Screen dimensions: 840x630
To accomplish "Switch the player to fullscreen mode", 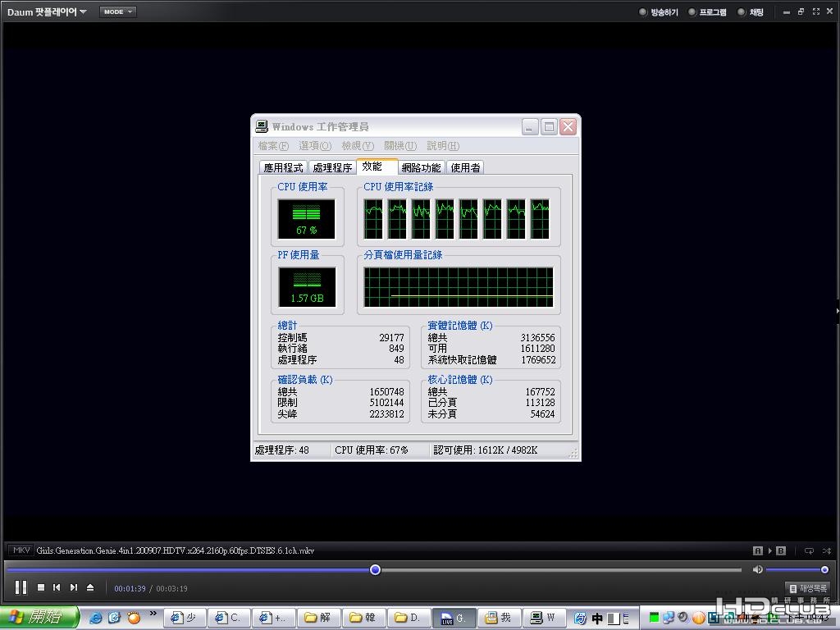I will click(816, 11).
